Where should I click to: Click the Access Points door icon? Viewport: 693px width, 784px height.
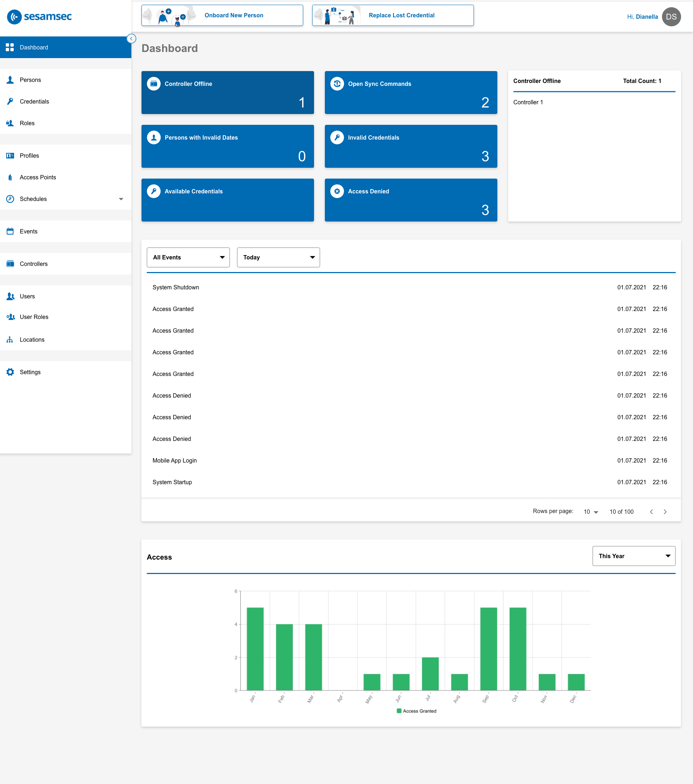[10, 177]
